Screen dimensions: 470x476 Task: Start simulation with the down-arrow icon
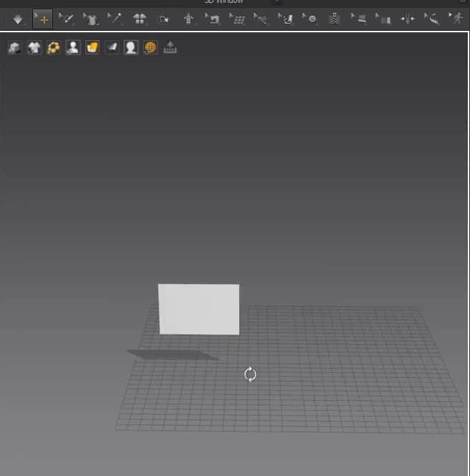(18, 19)
